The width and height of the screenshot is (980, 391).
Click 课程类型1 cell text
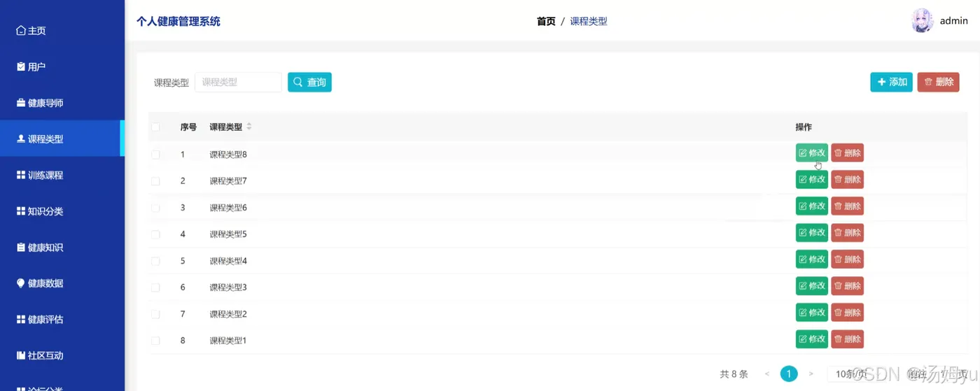228,341
